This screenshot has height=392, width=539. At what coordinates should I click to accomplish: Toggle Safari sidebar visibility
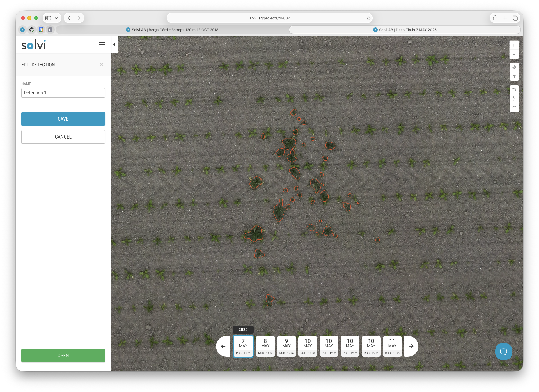point(48,18)
